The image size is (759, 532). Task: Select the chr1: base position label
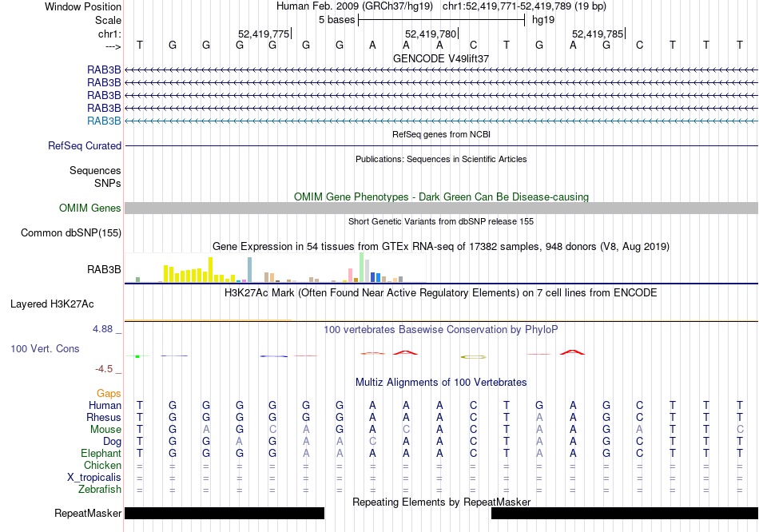point(109,34)
